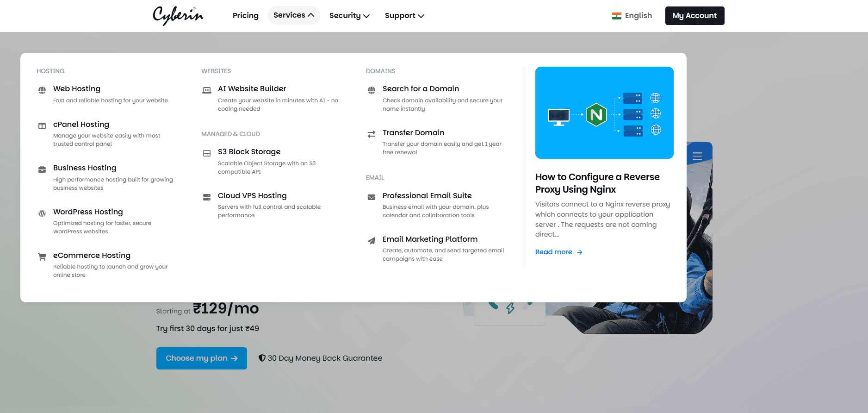Open the Pricing page
Screen dimensions: 868x413
[x=246, y=16]
